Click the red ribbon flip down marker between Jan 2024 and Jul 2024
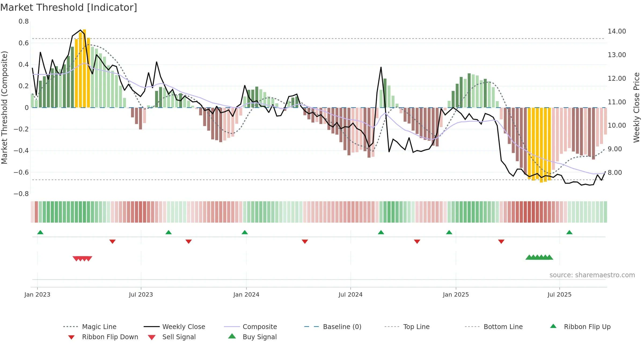 tap(305, 242)
